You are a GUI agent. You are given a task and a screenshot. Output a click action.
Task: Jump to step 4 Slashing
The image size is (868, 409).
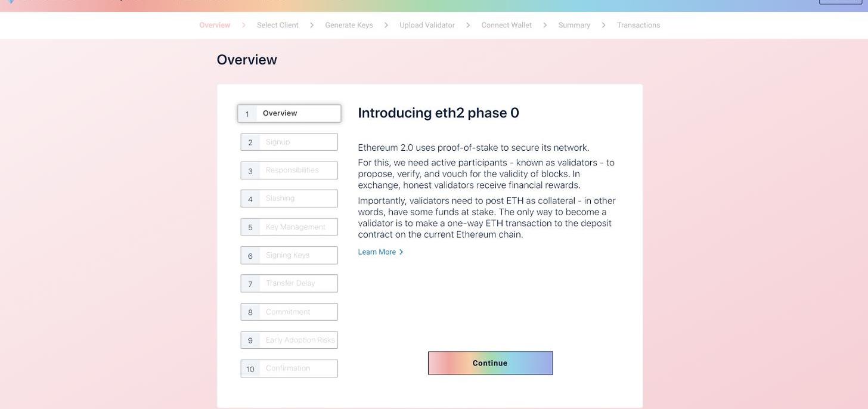click(289, 199)
